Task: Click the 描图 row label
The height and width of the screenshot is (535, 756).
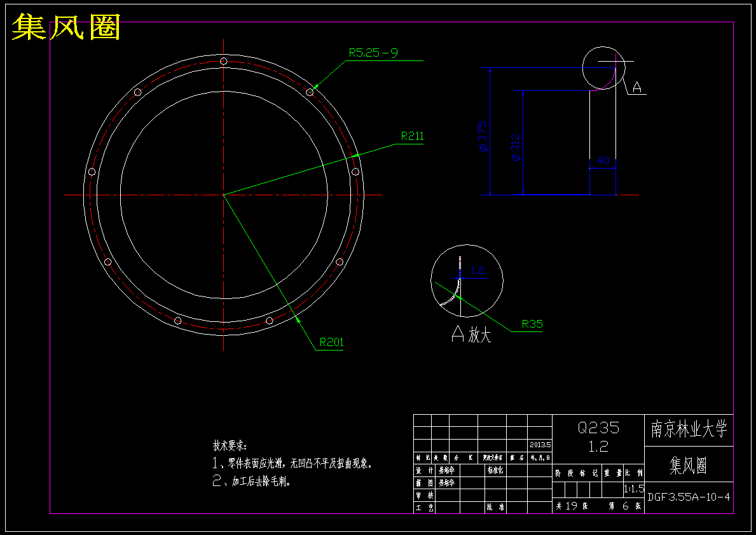Action: (424, 482)
